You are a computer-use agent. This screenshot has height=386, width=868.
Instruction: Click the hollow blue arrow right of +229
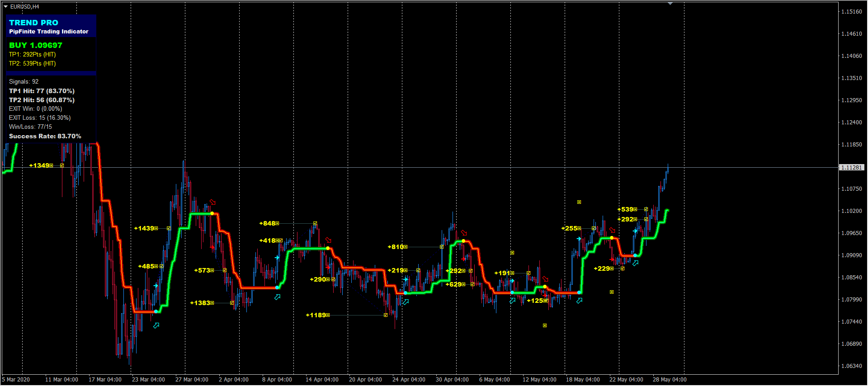(x=636, y=263)
